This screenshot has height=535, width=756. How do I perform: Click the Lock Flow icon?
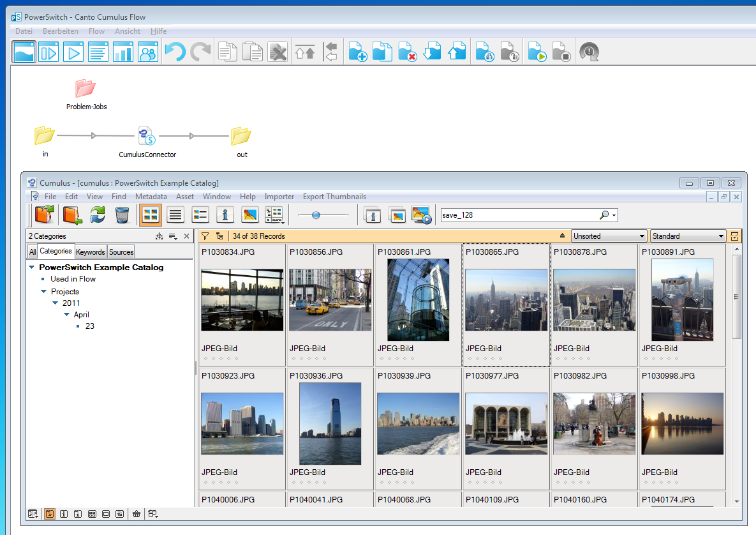pyautogui.click(x=485, y=52)
